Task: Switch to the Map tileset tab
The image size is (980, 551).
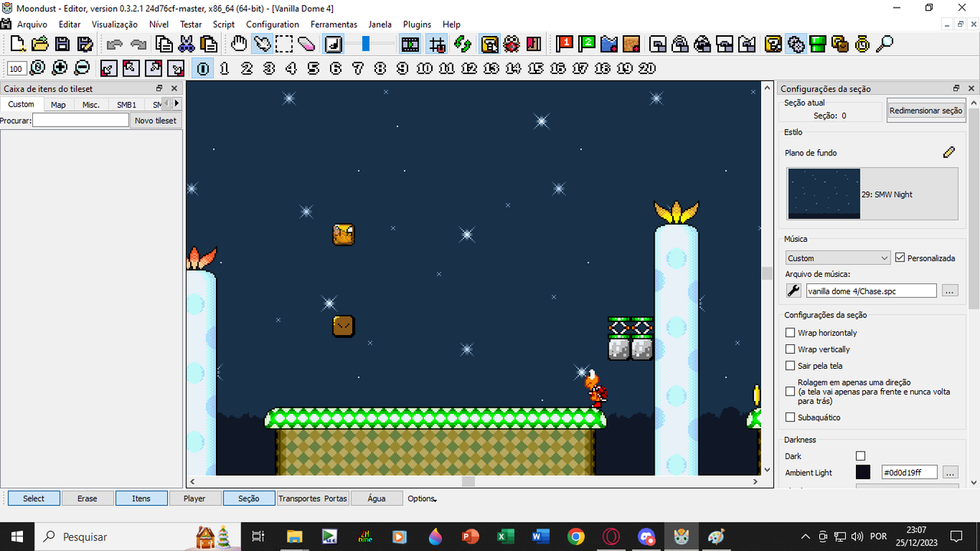Action: 58,104
